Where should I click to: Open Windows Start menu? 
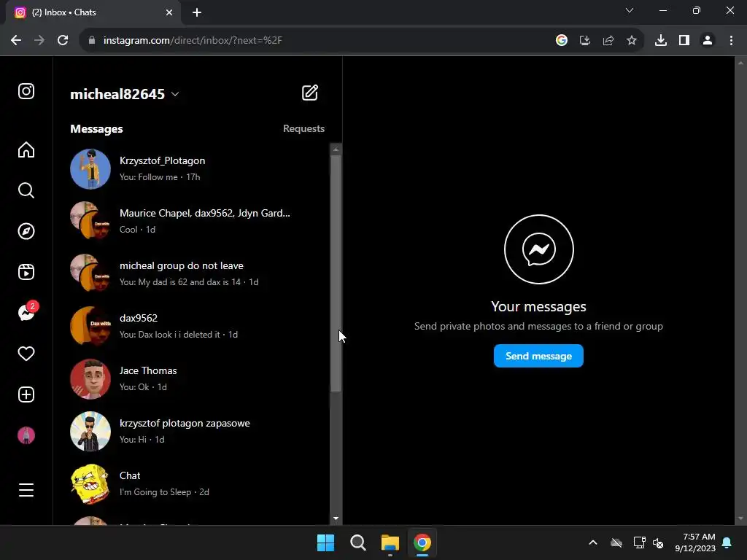click(x=326, y=542)
